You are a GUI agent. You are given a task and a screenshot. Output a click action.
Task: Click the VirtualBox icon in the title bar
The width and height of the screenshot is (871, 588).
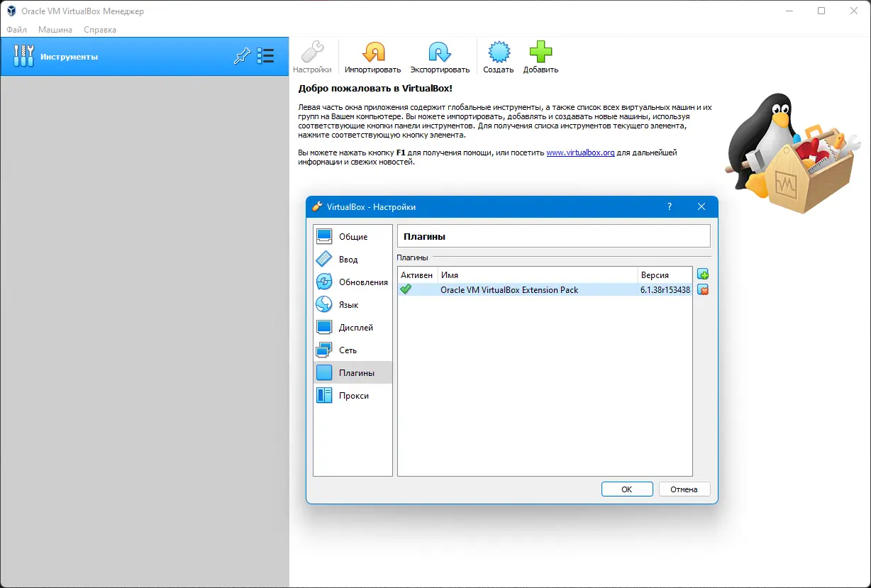pos(12,11)
